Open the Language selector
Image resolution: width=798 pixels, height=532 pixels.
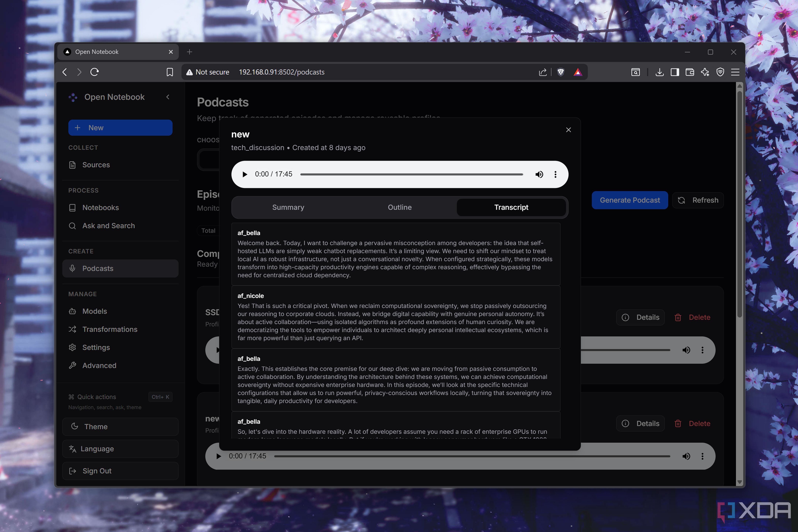120,449
